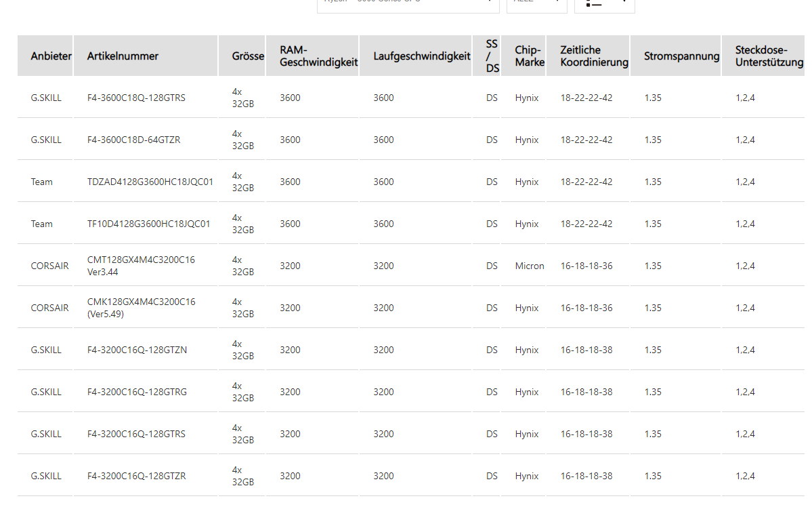Click the Grösse column header
Screen dimensions: 812x507
click(242, 56)
